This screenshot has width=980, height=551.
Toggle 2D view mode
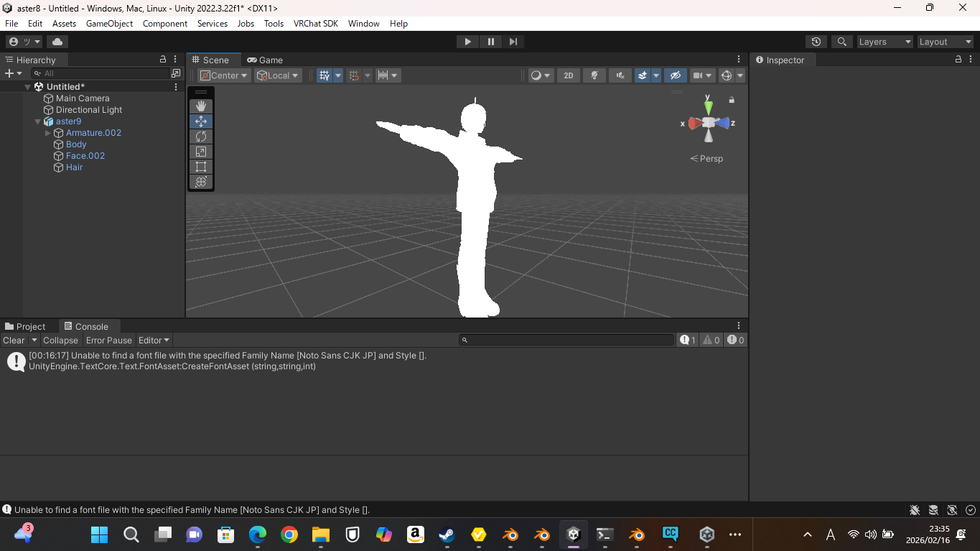(568, 75)
